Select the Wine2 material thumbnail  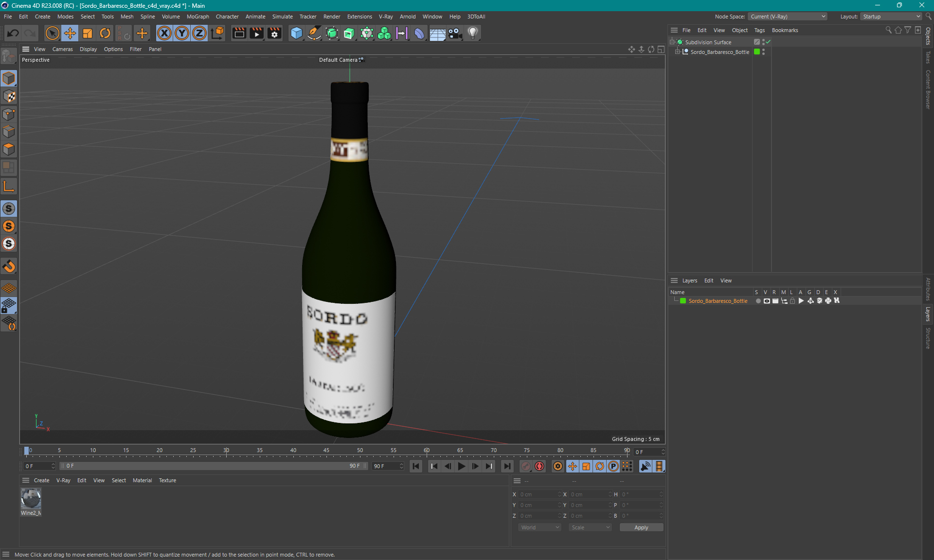(31, 499)
